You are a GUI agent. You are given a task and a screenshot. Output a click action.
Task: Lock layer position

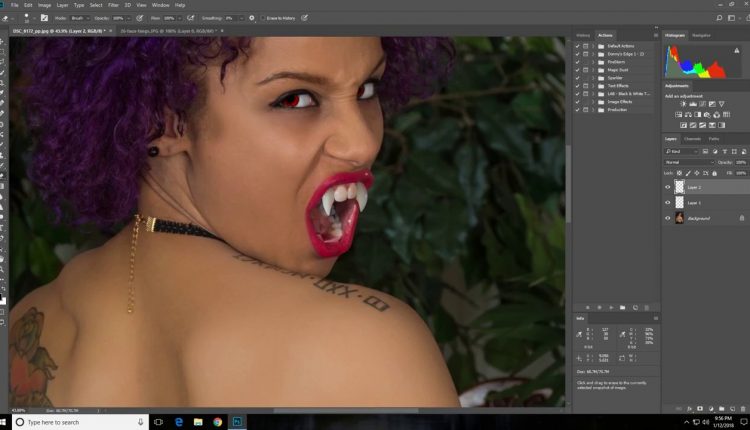click(x=696, y=173)
